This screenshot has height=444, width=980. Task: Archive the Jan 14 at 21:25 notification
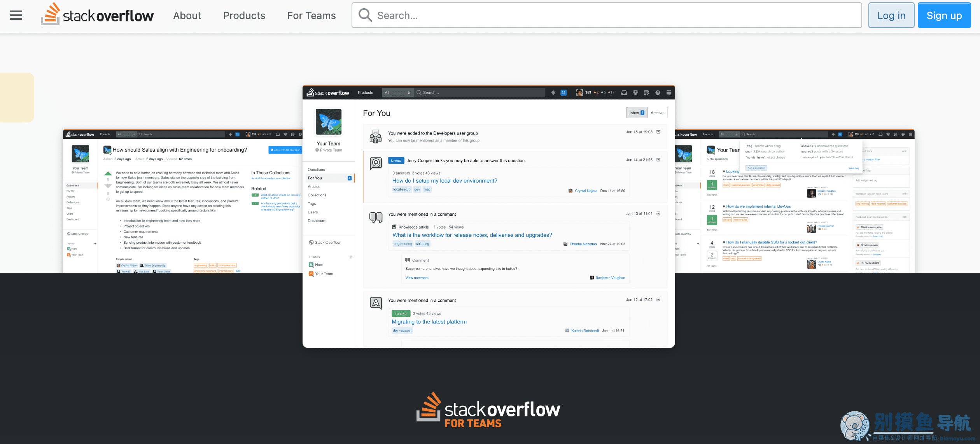point(658,160)
